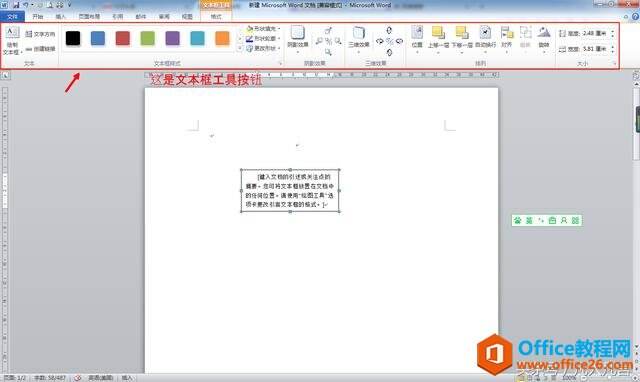
Task: Switch to the Mailings tab
Action: [141, 17]
